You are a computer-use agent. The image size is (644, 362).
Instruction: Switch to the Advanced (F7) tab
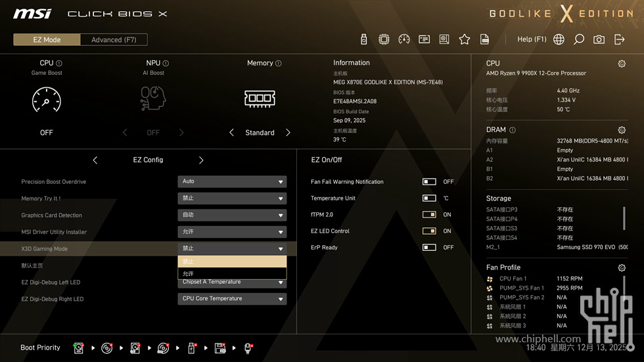pos(114,39)
